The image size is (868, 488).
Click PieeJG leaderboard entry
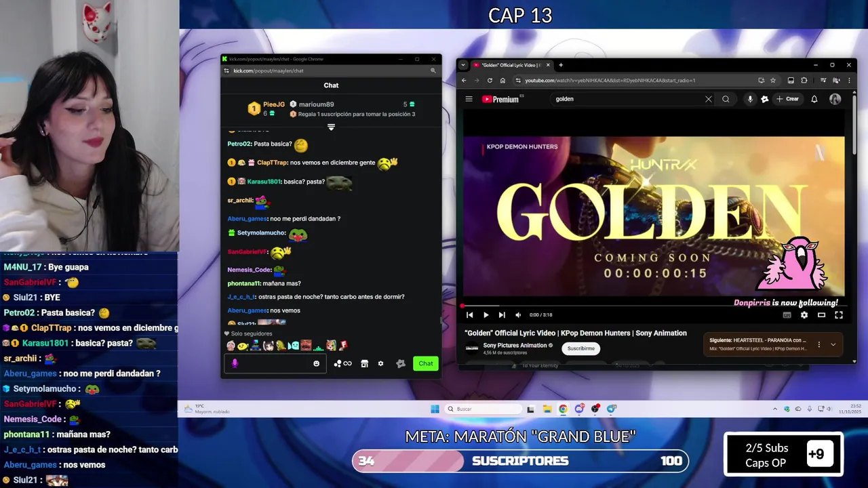pos(267,108)
